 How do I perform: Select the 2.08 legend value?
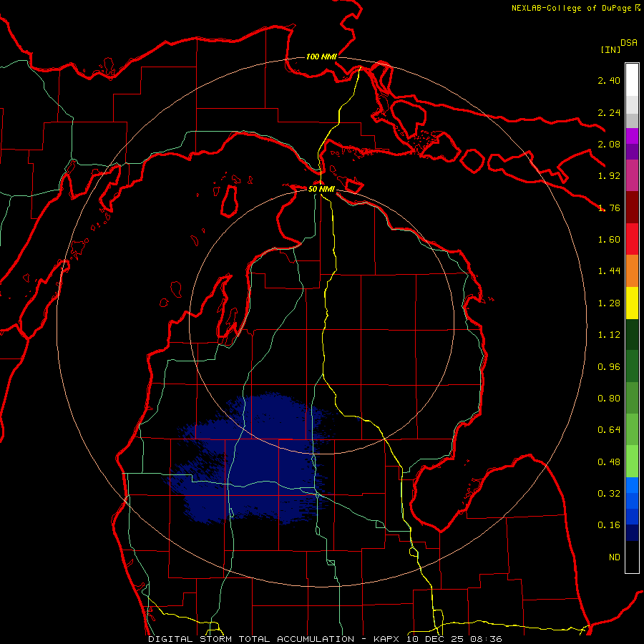tap(609, 144)
